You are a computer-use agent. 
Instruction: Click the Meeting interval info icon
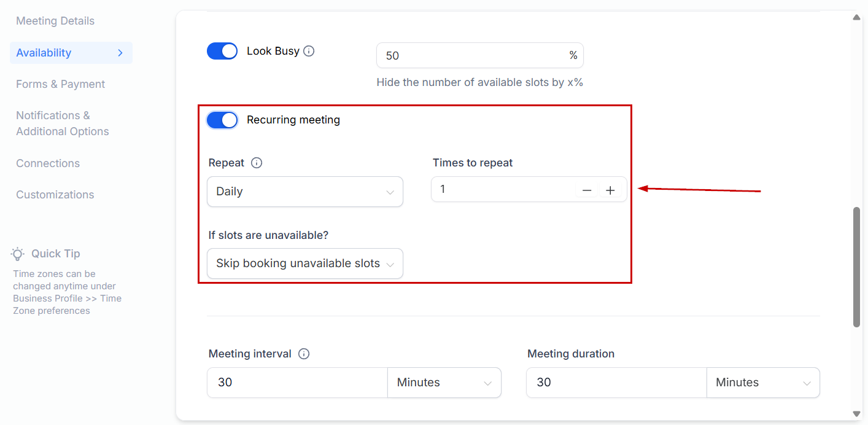click(x=304, y=354)
